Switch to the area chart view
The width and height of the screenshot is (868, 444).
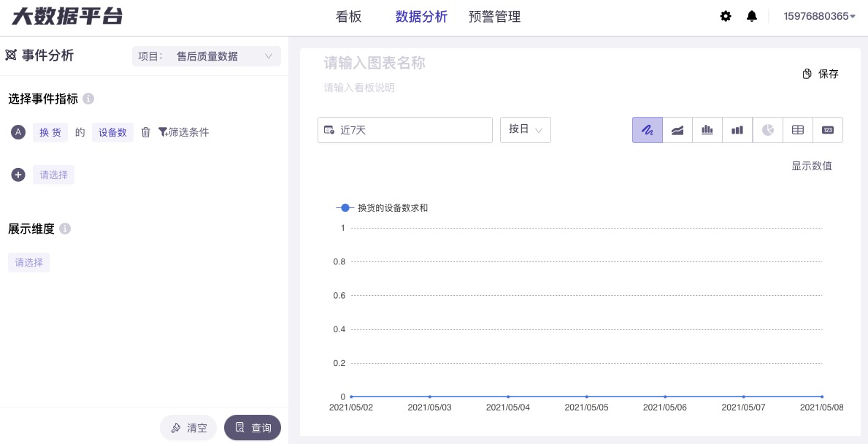(677, 130)
